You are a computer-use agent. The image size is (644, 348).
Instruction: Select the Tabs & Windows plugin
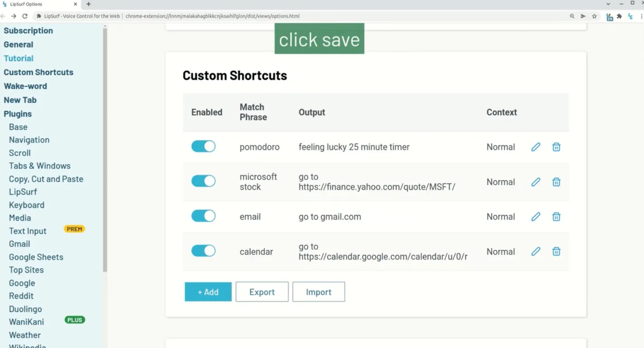point(40,166)
